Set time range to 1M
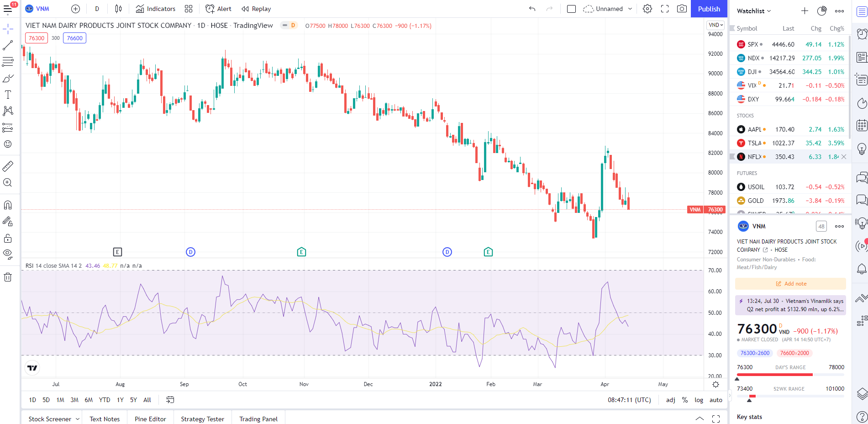The width and height of the screenshot is (868, 424). pyautogui.click(x=60, y=400)
